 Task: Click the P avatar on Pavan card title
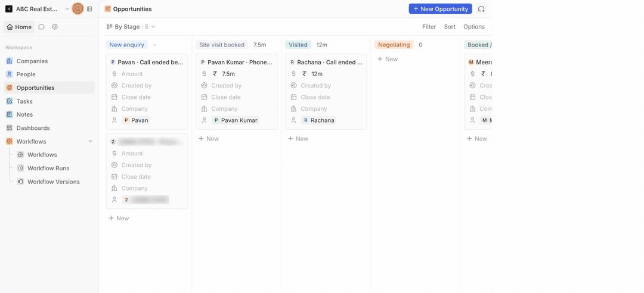(x=113, y=63)
